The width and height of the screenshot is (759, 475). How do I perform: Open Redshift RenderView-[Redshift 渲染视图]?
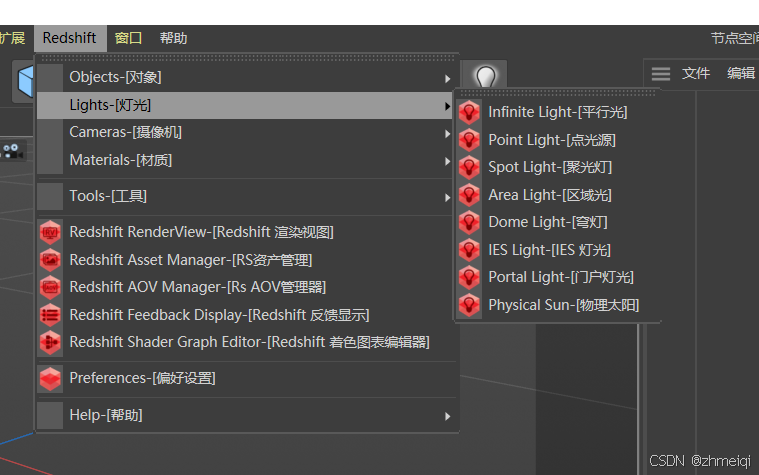(x=246, y=232)
